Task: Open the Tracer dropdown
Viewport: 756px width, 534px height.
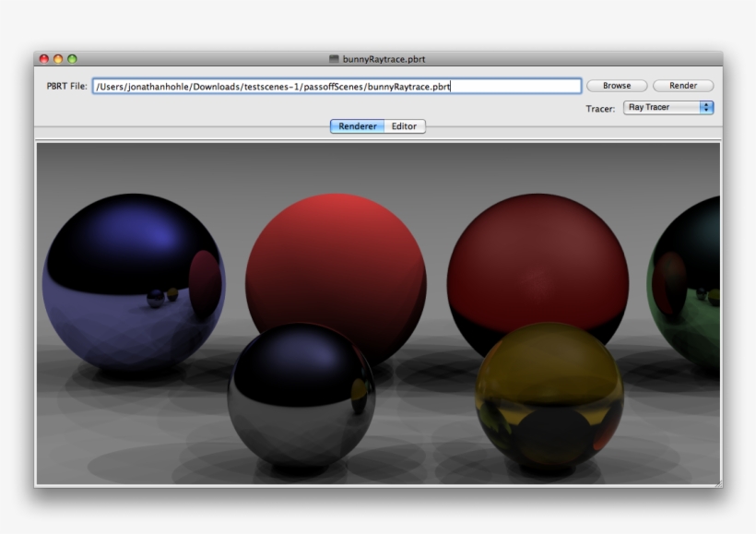Action: (x=666, y=106)
